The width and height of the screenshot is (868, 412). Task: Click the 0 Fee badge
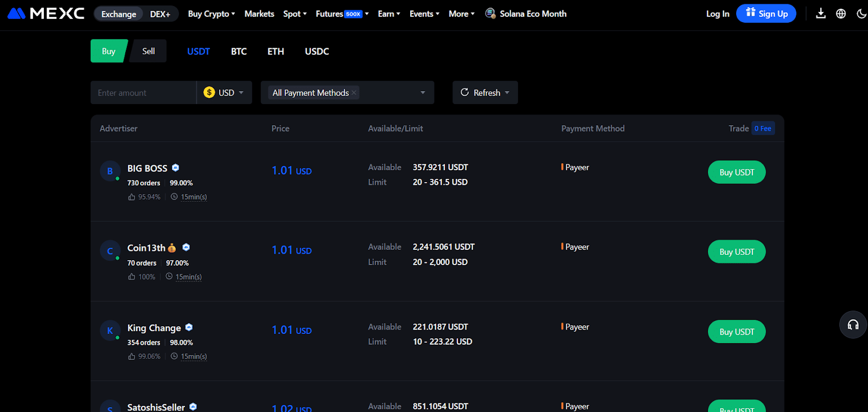(x=763, y=128)
